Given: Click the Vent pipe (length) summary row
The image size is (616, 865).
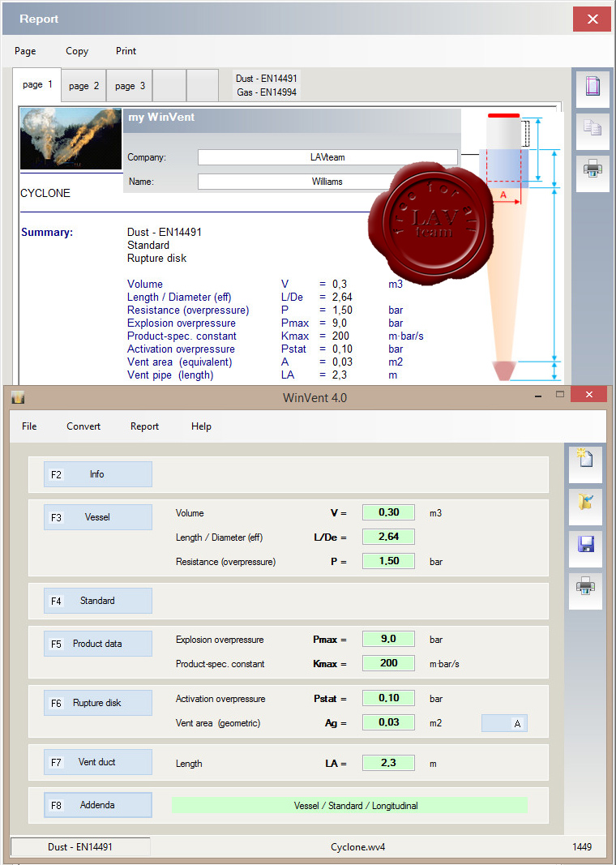Looking at the screenshot, I should (262, 375).
